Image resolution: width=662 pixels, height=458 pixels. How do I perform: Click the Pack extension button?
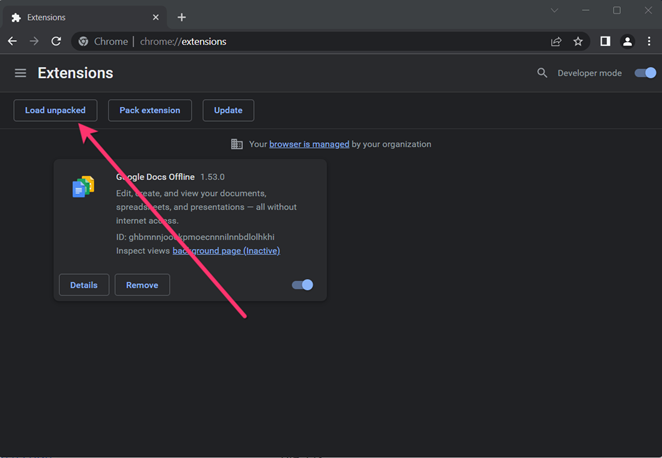pos(150,110)
